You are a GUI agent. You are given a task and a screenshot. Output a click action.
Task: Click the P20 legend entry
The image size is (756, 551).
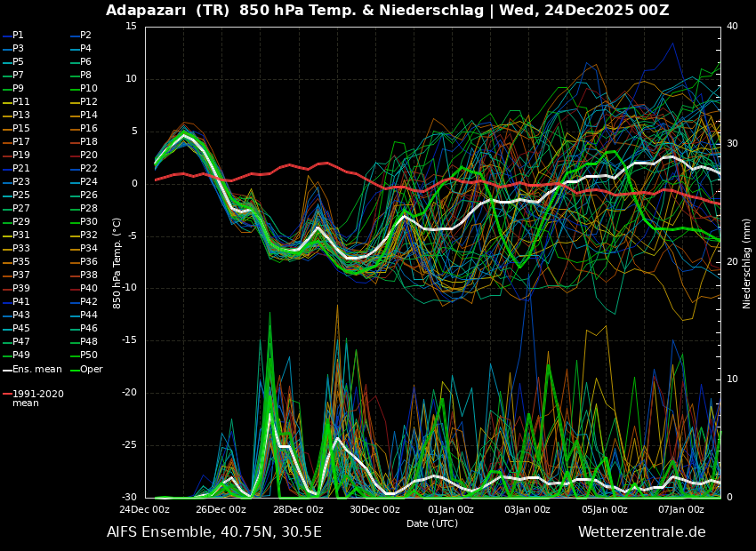(x=84, y=156)
